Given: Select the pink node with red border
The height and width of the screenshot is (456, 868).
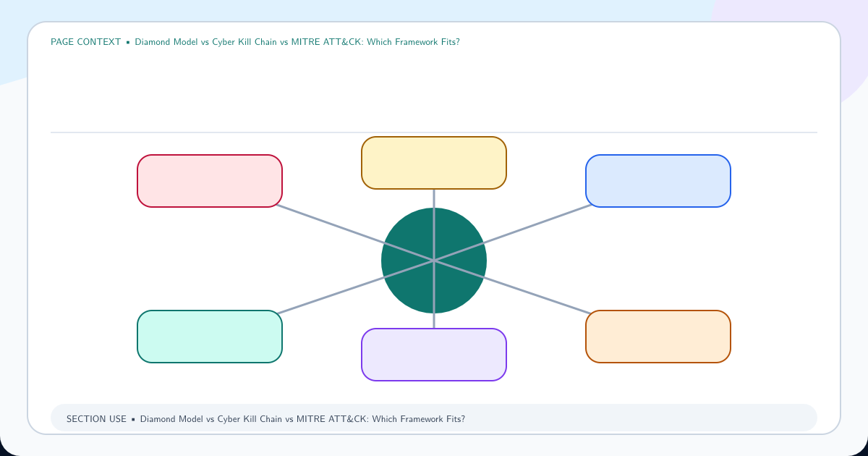Looking at the screenshot, I should (210, 181).
